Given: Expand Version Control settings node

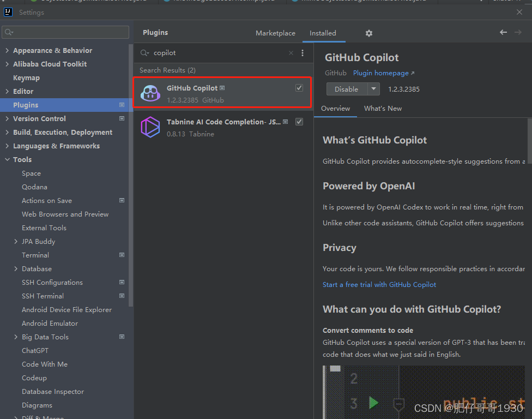Looking at the screenshot, I should coord(7,118).
